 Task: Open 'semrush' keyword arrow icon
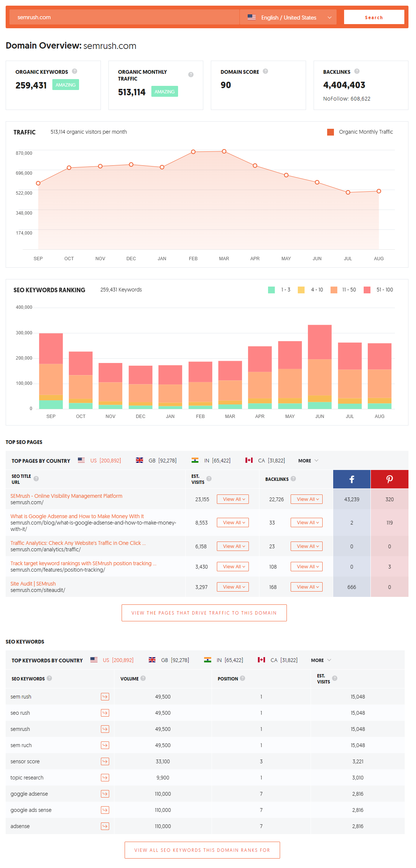click(x=105, y=729)
